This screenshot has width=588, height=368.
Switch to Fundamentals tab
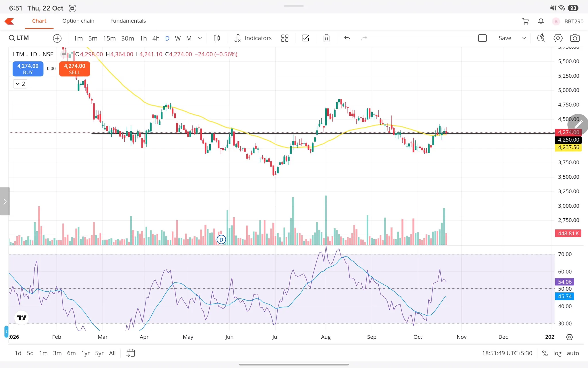point(128,21)
